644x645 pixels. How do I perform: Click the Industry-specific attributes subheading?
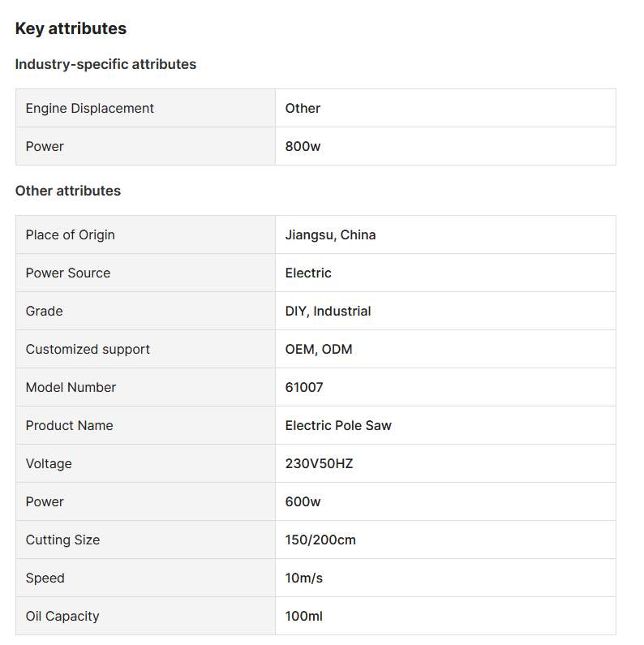[105, 64]
